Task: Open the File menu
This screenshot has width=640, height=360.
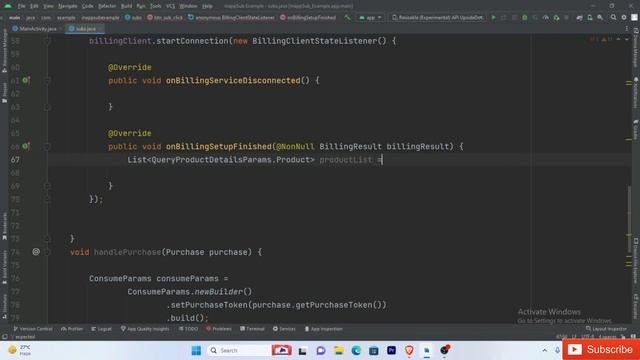Action: (x=21, y=6)
